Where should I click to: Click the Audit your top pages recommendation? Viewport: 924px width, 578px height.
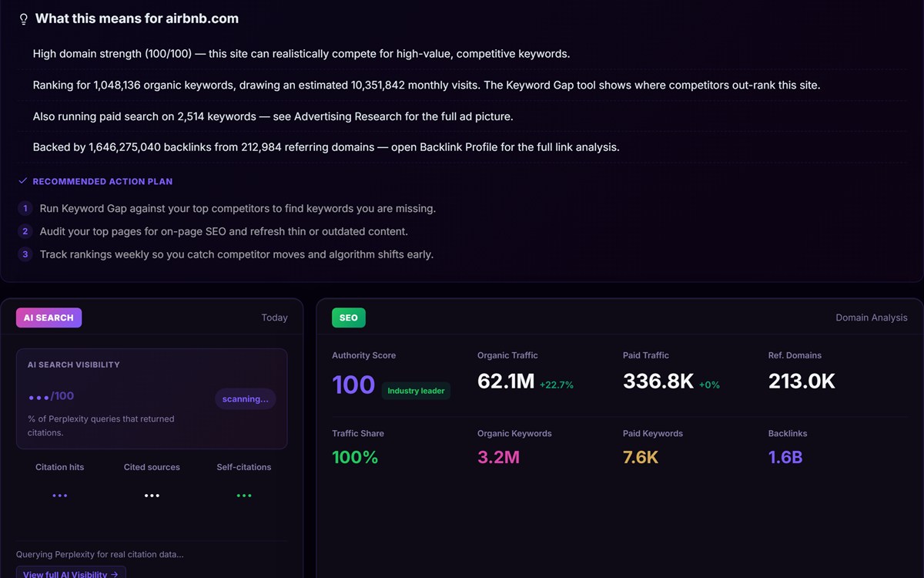[x=224, y=231]
